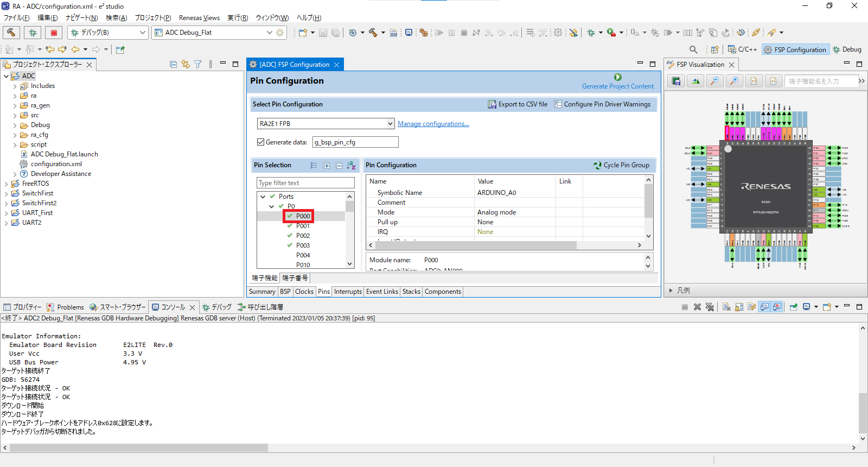Click the search magnifier in the toolbar

tap(693, 49)
